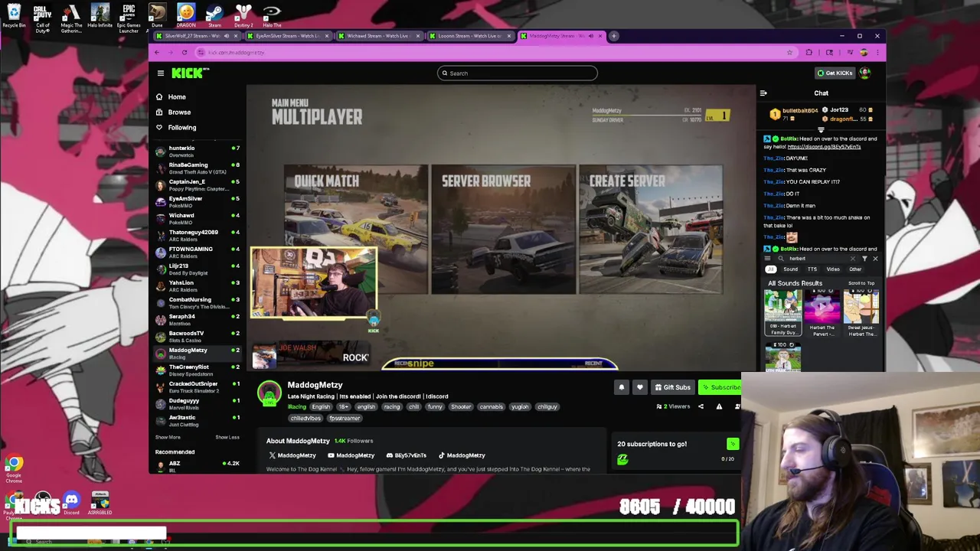Open Chrome browser reload icon
This screenshot has height=551, width=980.
pos(185,52)
